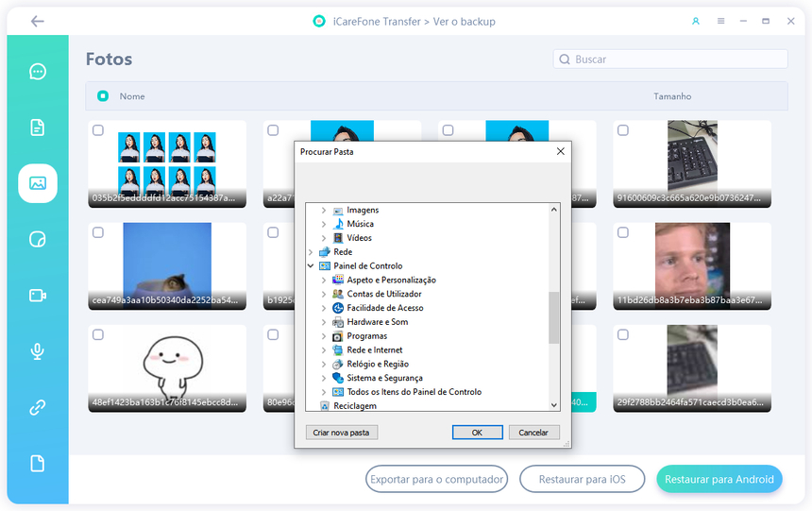
Task: Click the Música note icon
Action: point(338,224)
